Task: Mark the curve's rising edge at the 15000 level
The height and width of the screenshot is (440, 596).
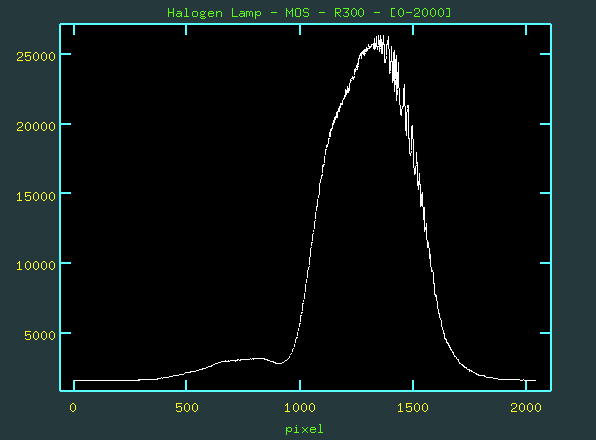Action: (x=319, y=193)
